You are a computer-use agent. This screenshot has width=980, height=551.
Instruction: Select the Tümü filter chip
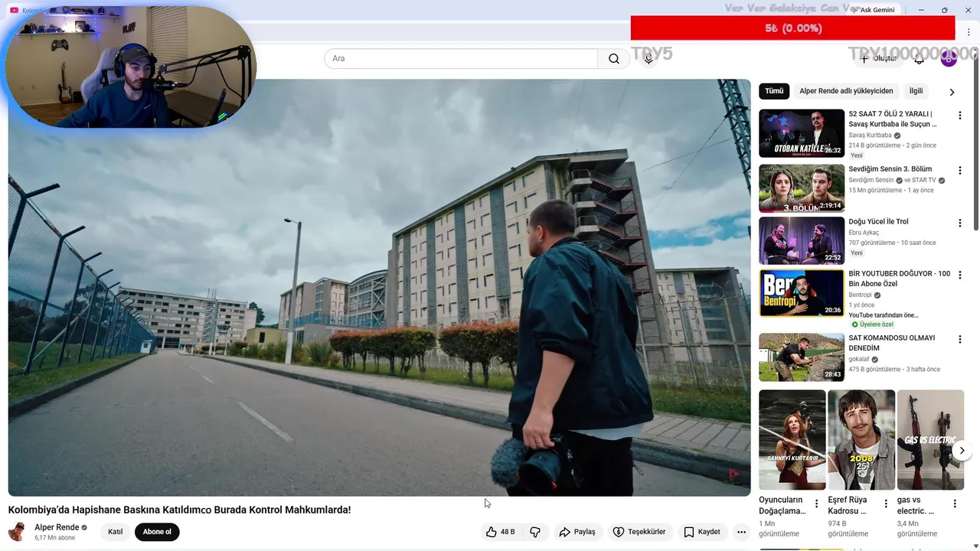774,91
